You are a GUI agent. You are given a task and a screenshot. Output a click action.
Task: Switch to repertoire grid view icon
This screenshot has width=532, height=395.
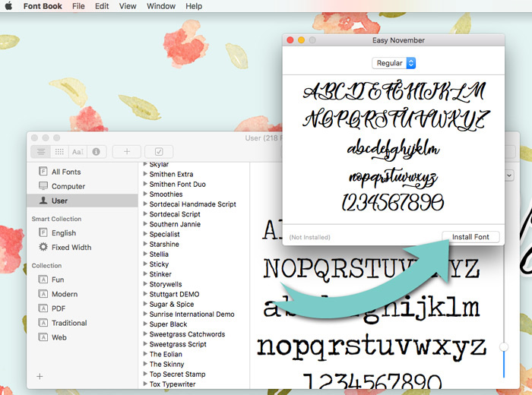(x=59, y=152)
